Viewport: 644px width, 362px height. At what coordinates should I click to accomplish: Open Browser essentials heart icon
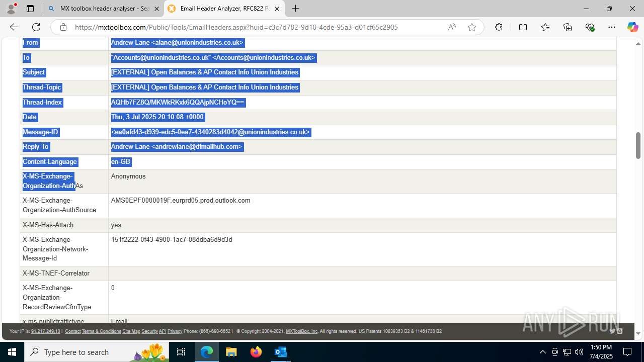pyautogui.click(x=590, y=27)
